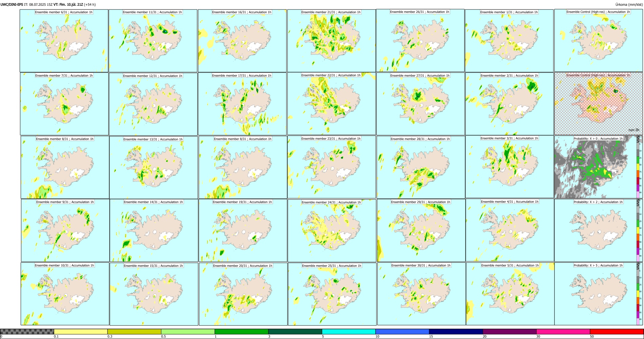The width and height of the screenshot is (644, 339).
Task: Click the 'UWC/DINI-EPS' header text
Action: pyautogui.click(x=12, y=4)
